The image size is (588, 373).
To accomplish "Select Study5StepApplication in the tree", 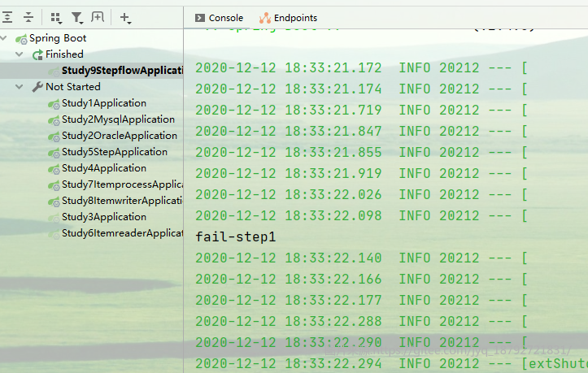I will [x=115, y=152].
